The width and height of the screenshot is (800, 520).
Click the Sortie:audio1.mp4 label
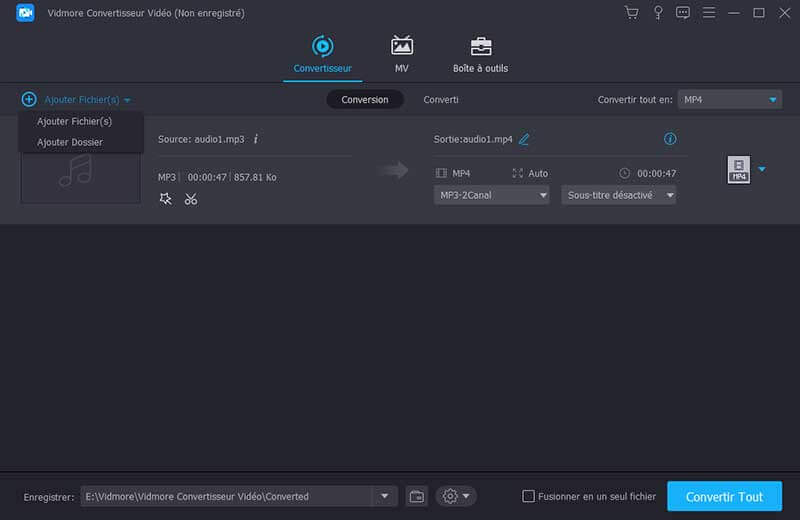pyautogui.click(x=473, y=139)
